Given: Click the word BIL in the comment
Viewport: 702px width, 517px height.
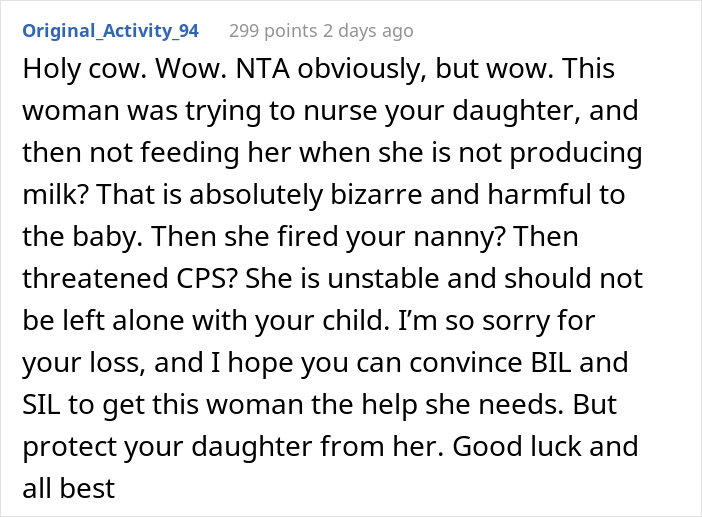Looking at the screenshot, I should pyautogui.click(x=551, y=362).
